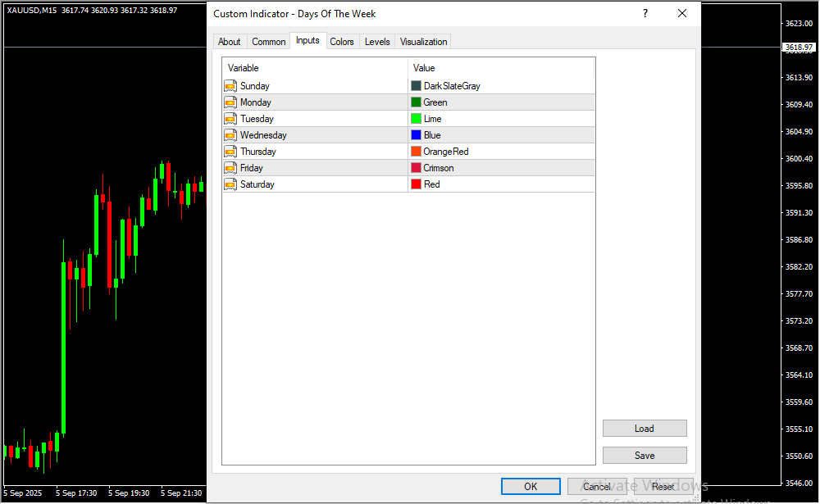Image resolution: width=820 pixels, height=504 pixels.
Task: Click the Thursday variable icon
Action: point(230,152)
